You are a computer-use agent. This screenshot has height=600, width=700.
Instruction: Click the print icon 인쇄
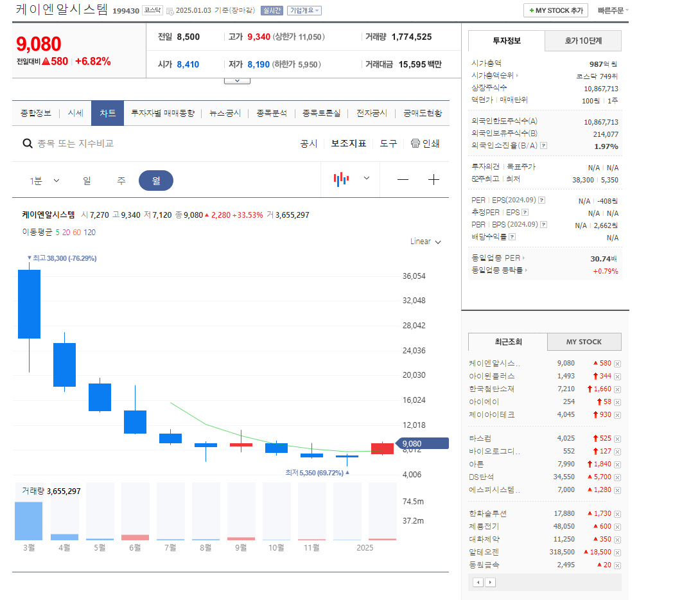point(425,143)
